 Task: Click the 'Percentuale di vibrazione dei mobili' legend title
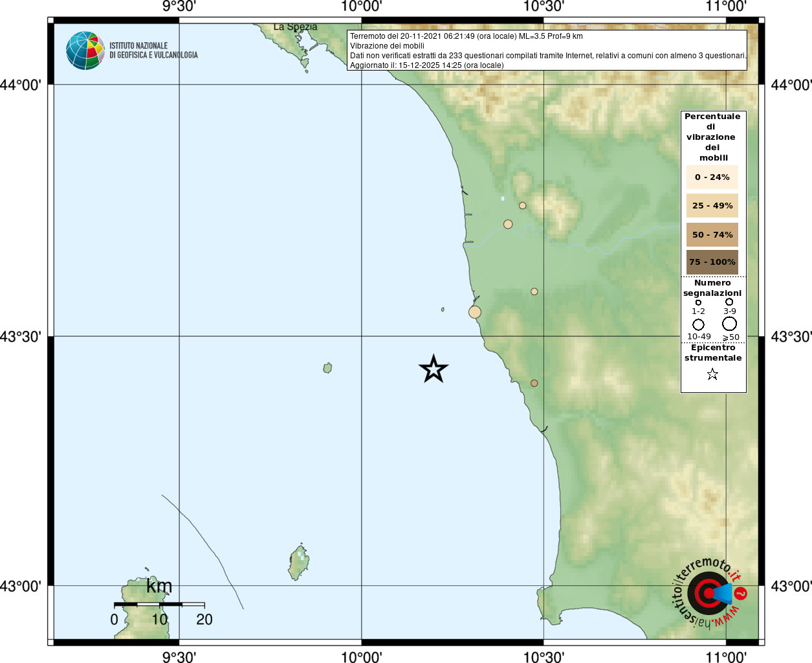pyautogui.click(x=712, y=137)
